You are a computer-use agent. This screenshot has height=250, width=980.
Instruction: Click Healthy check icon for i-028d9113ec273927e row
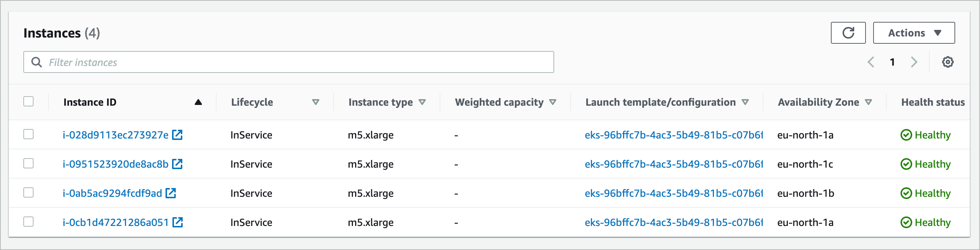(x=906, y=135)
